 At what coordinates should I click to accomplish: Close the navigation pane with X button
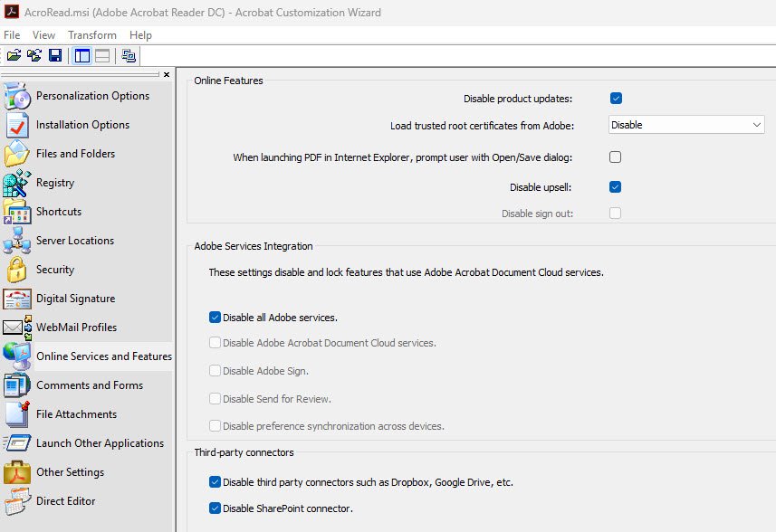point(167,75)
